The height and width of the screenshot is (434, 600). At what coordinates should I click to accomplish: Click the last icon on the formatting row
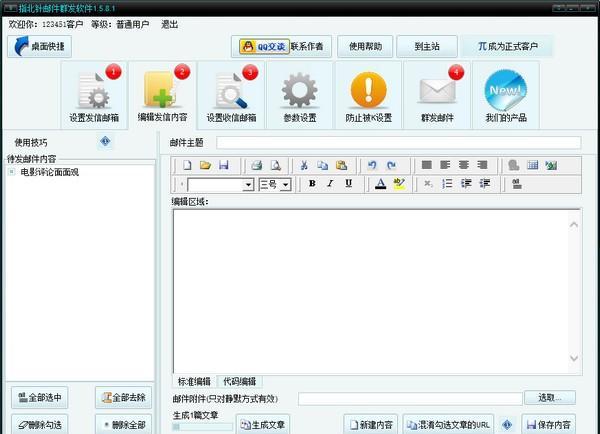tap(517, 184)
